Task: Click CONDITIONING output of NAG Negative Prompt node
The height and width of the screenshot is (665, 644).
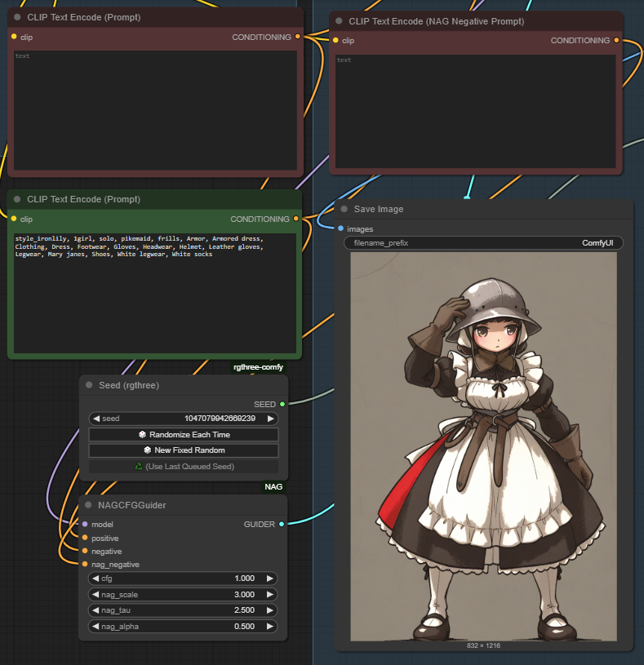Action: pos(616,40)
